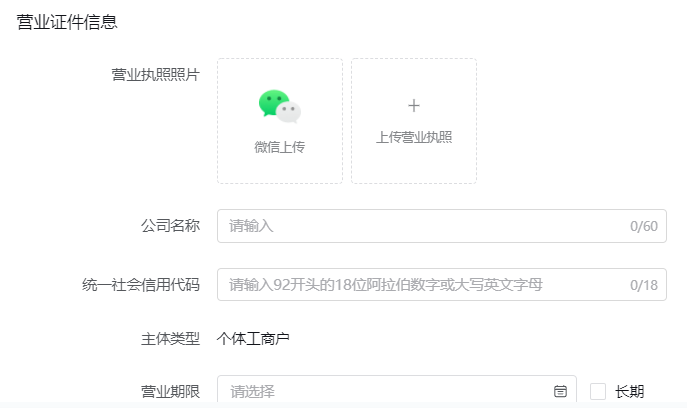This screenshot has height=408, width=687.
Task: Open the calendar icon in 营业期限 field
Action: coord(560,391)
